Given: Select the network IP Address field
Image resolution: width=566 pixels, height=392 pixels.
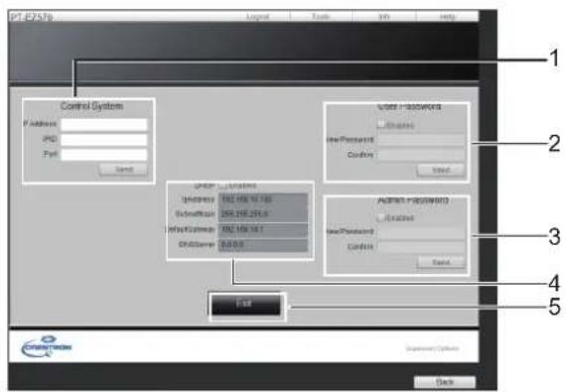Looking at the screenshot, I should (263, 199).
